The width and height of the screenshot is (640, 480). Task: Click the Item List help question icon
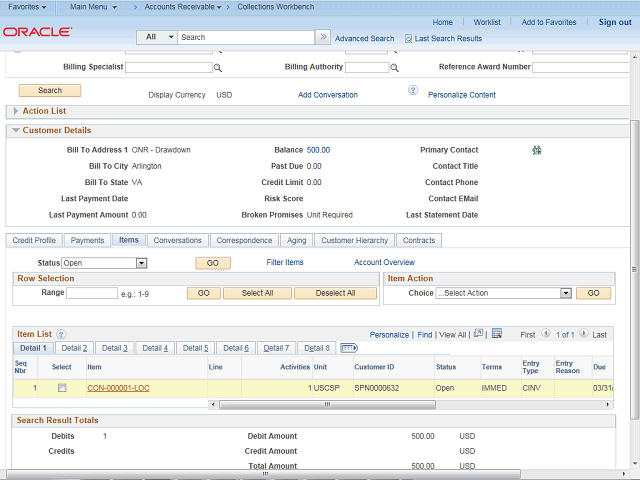pos(61,334)
